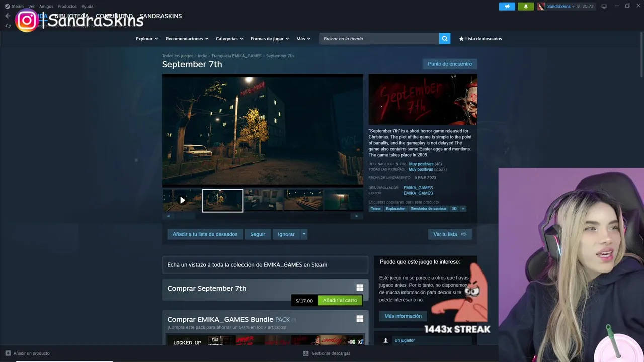Click the 3D tag
Viewport: 644px width, 362px height.
[454, 209]
